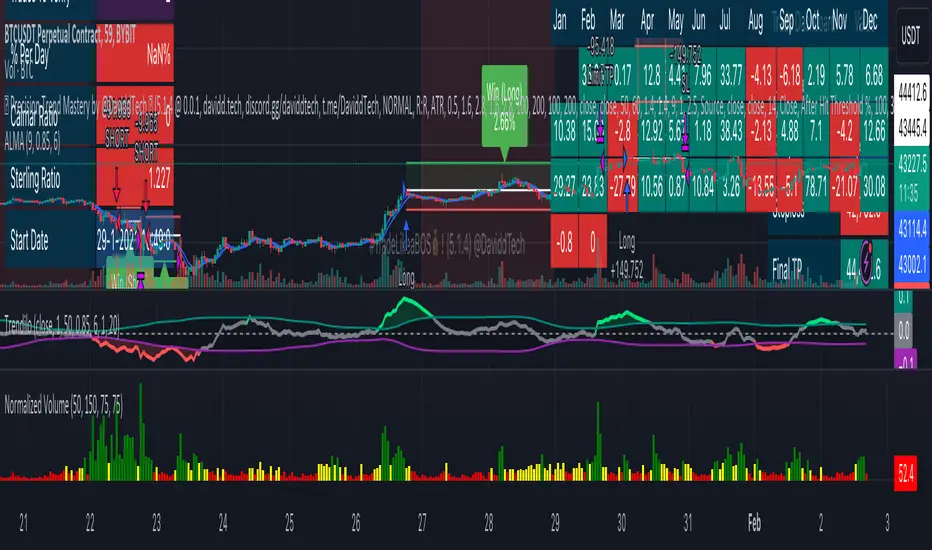Click the Feb label on the time axis

click(x=754, y=523)
